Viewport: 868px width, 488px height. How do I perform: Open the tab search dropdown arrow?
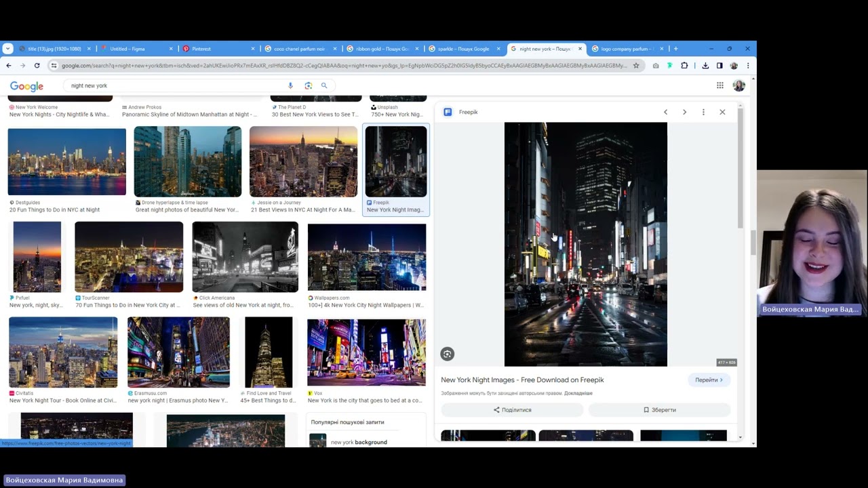(x=7, y=49)
